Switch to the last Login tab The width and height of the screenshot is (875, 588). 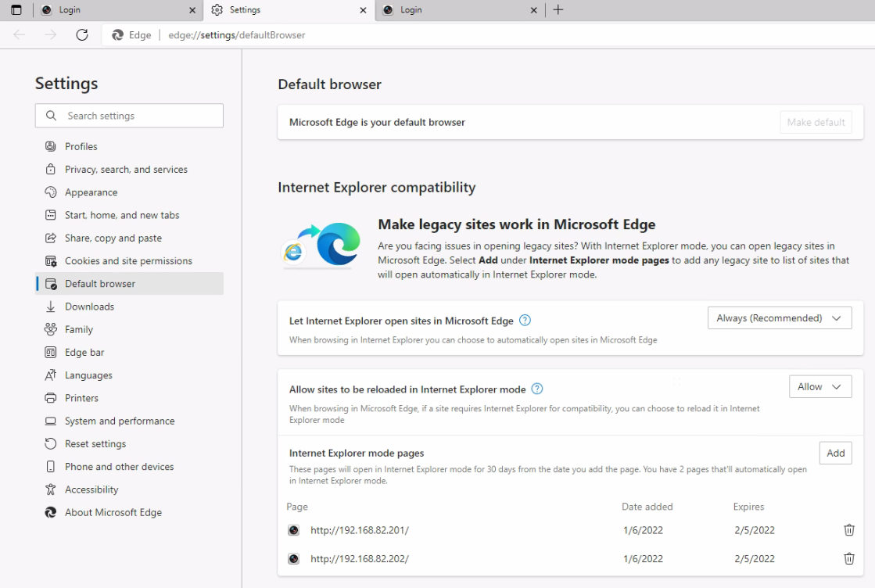tap(454, 10)
